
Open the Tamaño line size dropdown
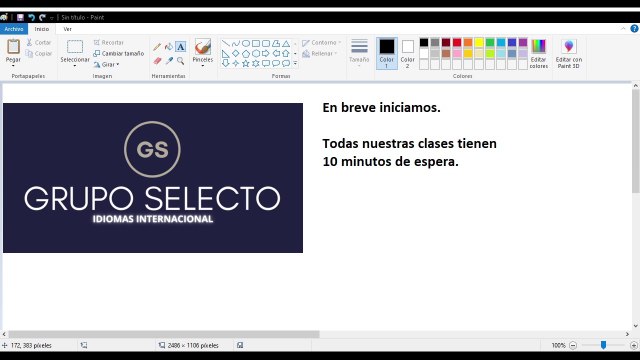359,53
